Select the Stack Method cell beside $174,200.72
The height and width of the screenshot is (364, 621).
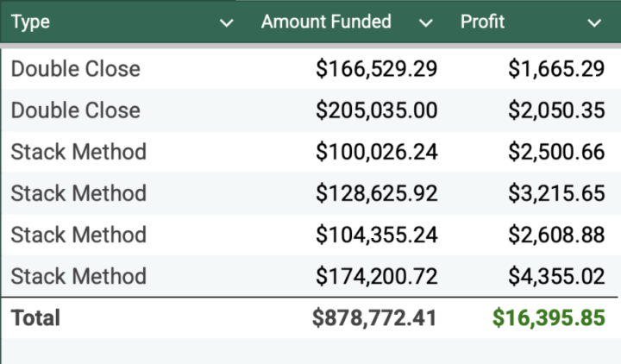[x=78, y=276]
